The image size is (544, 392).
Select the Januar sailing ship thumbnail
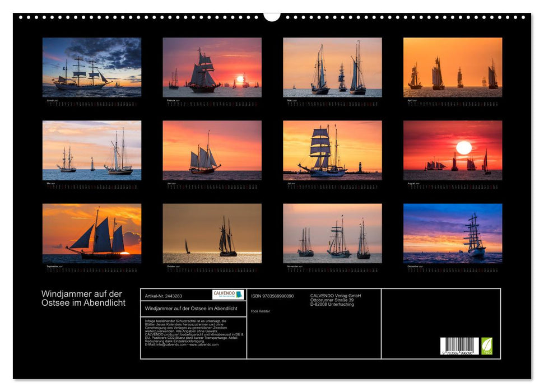tap(91, 67)
